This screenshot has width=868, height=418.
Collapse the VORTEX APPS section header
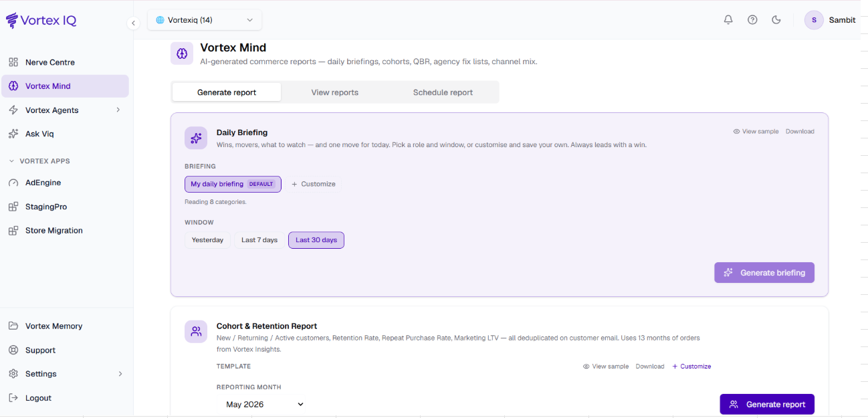tap(39, 161)
